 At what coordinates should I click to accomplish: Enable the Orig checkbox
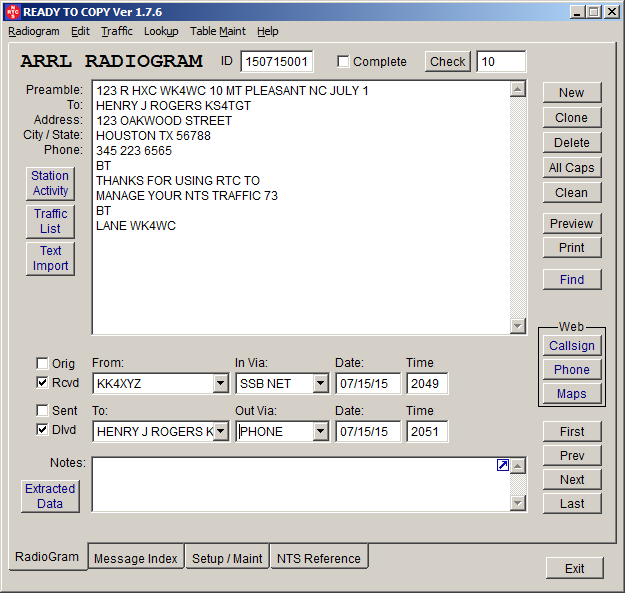point(42,363)
